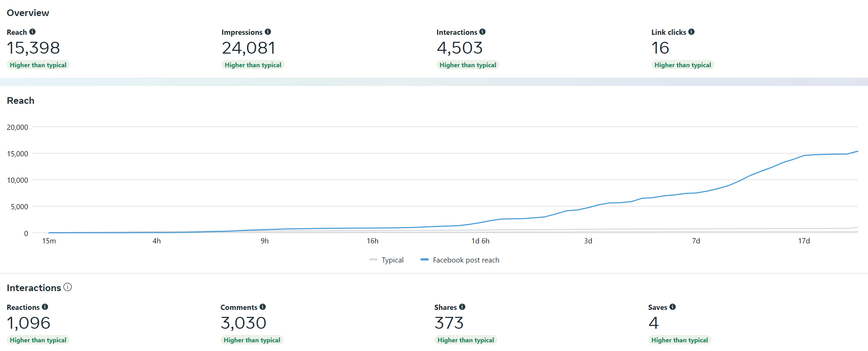Click the 7d x-axis label
868x351 pixels.
tap(696, 241)
